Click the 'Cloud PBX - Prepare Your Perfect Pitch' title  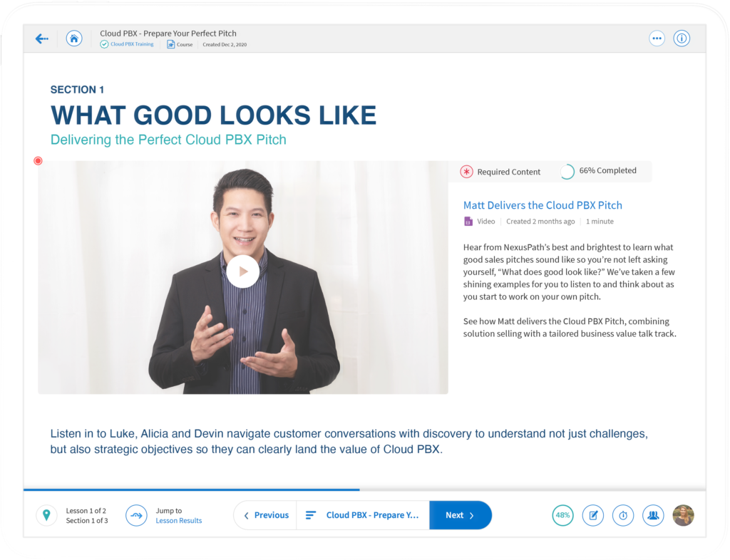point(168,33)
